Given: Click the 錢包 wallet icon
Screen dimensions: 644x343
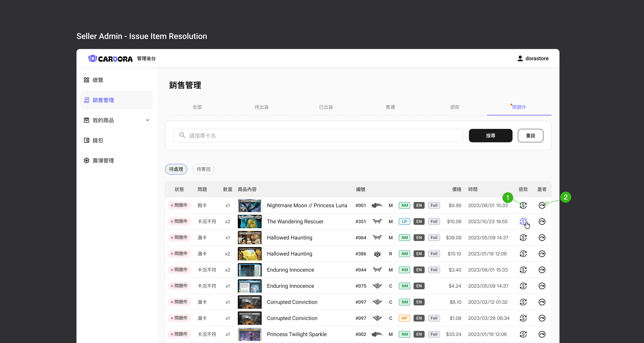Looking at the screenshot, I should pos(87,140).
